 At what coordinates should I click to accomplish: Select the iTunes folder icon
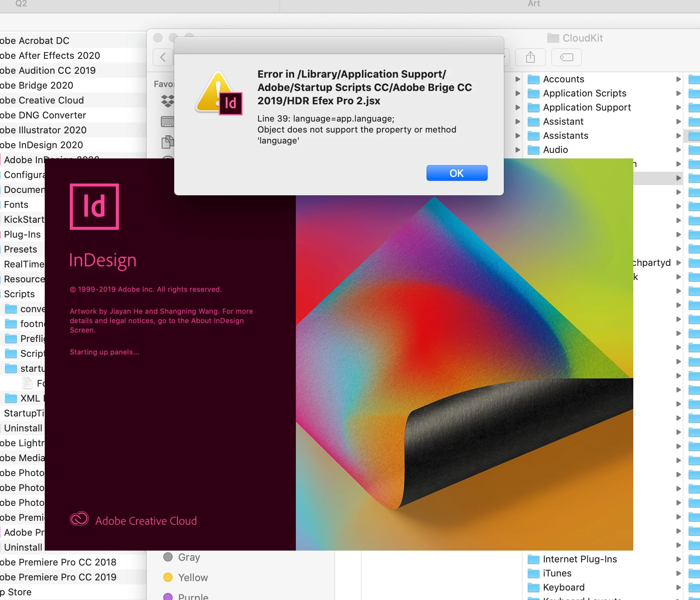tap(533, 573)
